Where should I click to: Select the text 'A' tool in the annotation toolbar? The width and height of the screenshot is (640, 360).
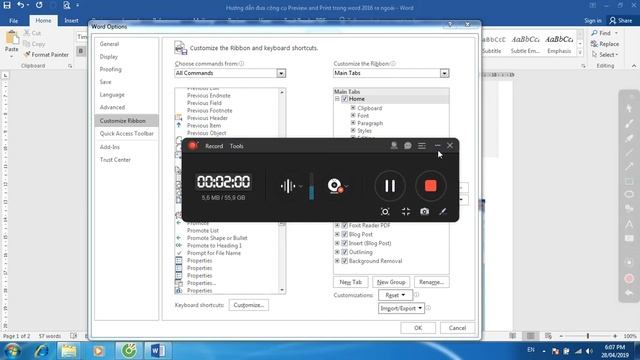click(629, 224)
